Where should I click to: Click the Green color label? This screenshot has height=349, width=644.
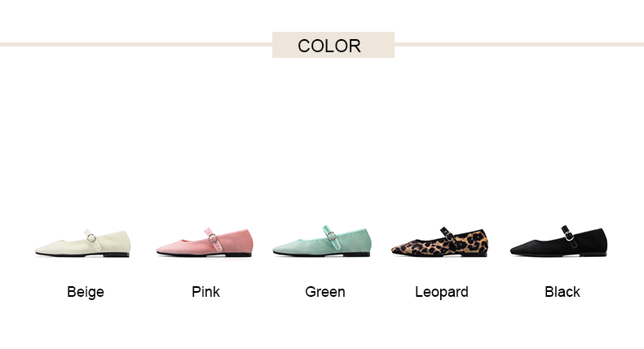click(325, 292)
